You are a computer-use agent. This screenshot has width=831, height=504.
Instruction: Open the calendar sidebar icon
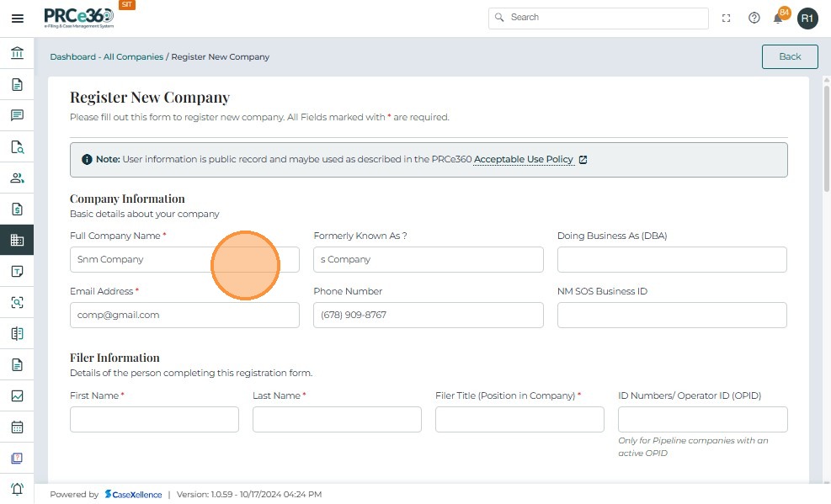pos(17,427)
